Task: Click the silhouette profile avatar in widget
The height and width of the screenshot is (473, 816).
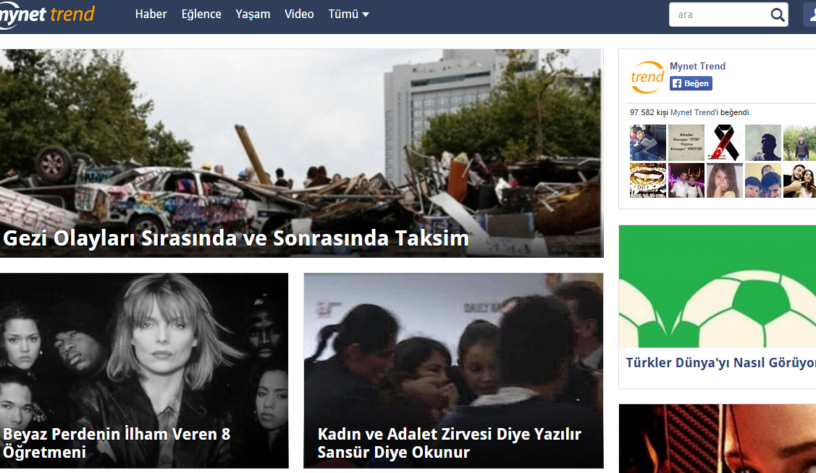Action: 762,143
